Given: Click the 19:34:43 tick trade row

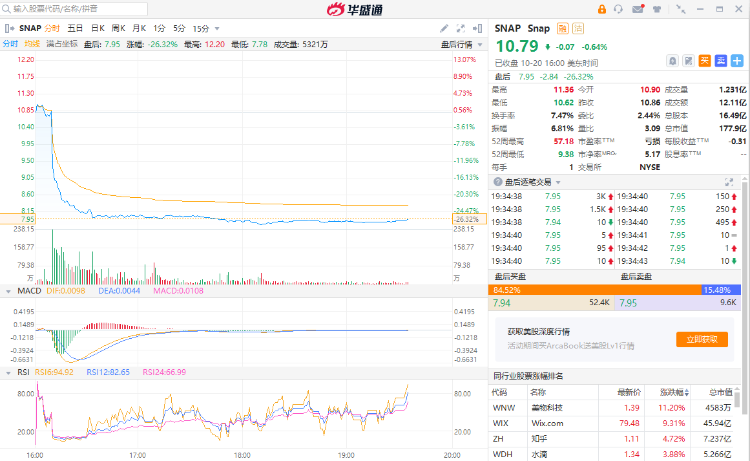Looking at the screenshot, I should (677, 261).
